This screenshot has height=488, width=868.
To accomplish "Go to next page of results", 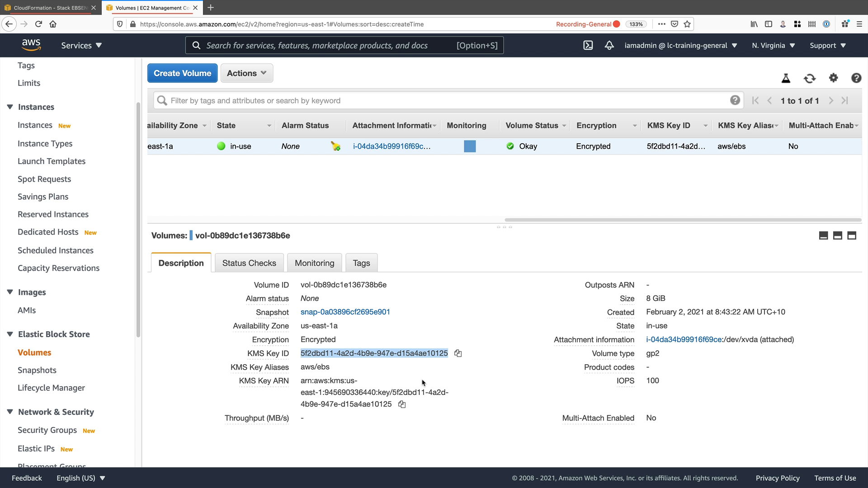I will pyautogui.click(x=831, y=101).
